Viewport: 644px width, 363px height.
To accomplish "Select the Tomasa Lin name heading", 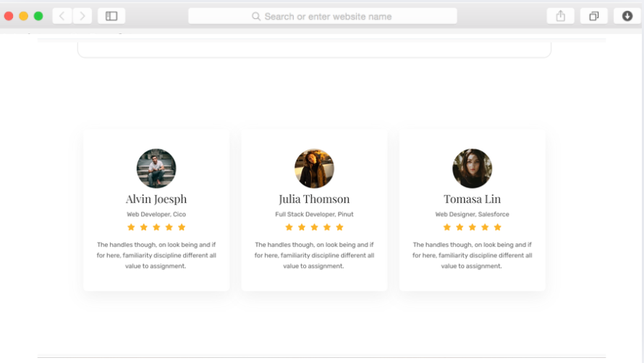I will (x=472, y=199).
